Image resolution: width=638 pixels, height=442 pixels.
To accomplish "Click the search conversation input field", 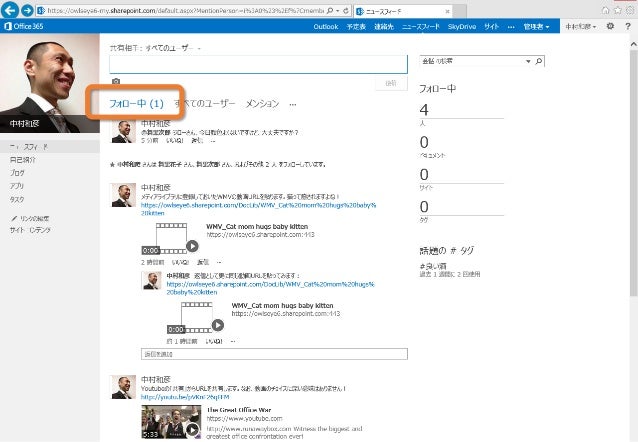I will 472,61.
